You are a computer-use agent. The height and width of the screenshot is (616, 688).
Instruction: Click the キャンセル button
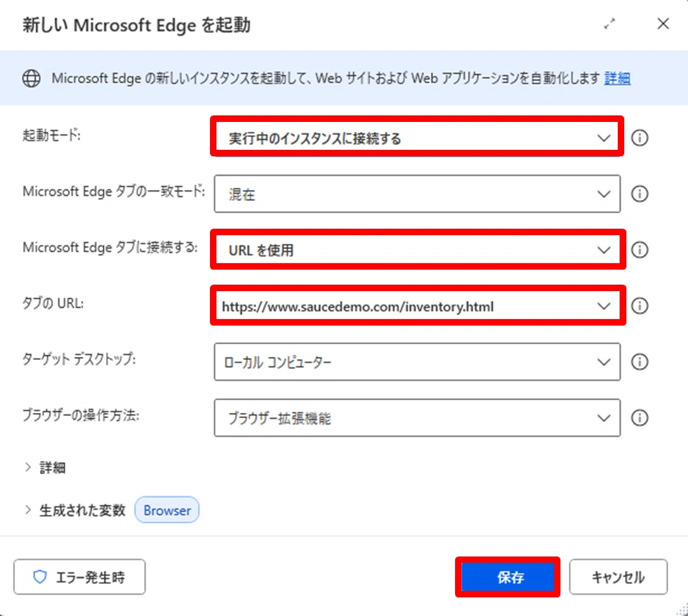(618, 577)
